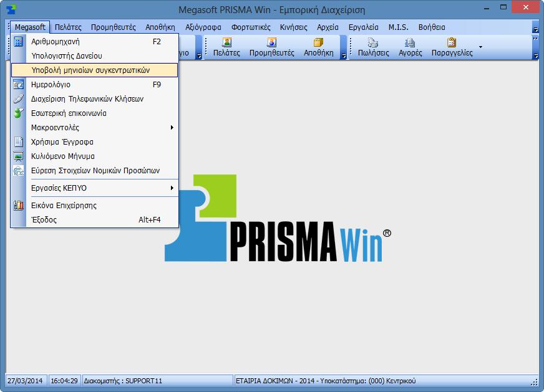Viewport: 544px width, 392px height.
Task: Open the Αρχεία menu
Action: coord(328,27)
